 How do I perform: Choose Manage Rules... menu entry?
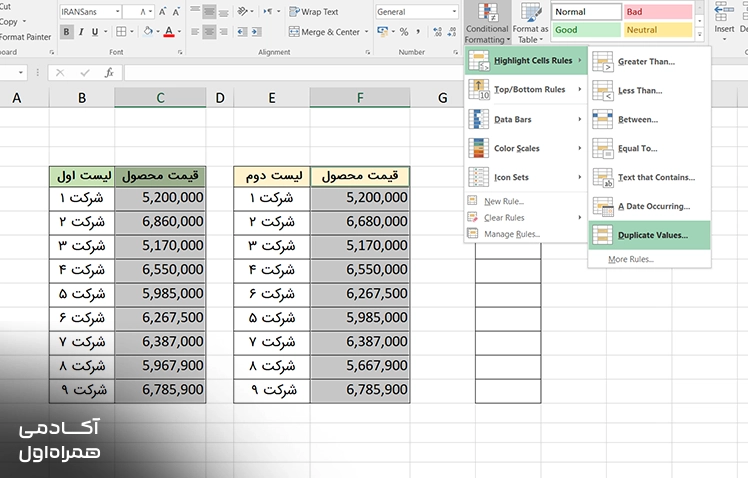526,234
